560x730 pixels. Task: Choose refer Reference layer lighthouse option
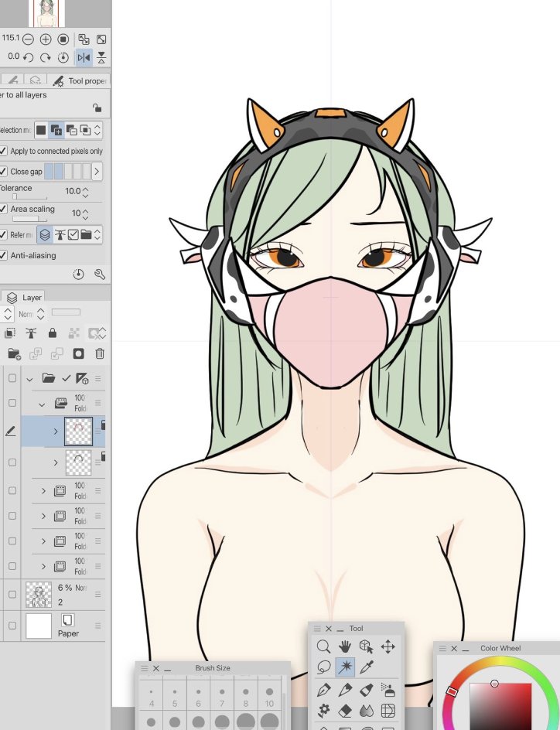coord(60,234)
